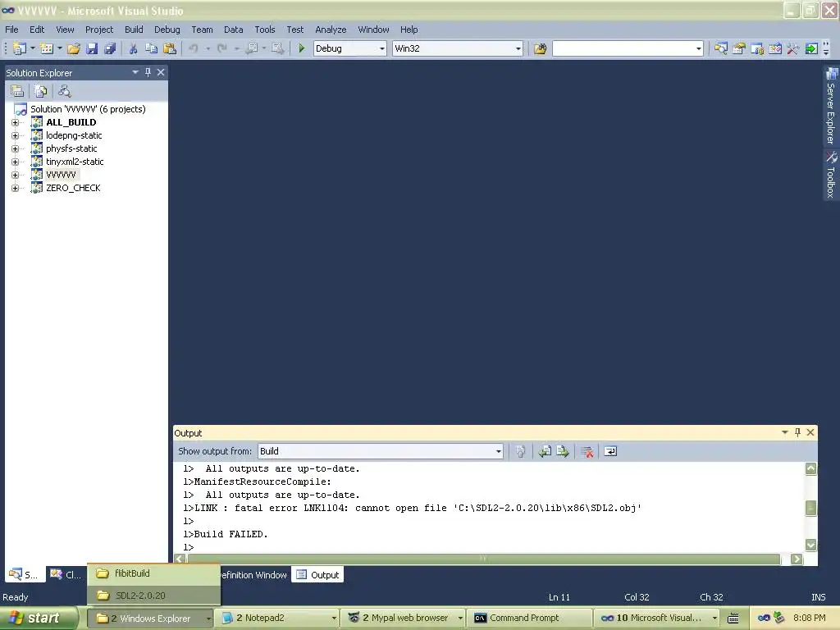Click the New Project toolbar icon
Screen dimensions: 840x630
tap(20, 48)
